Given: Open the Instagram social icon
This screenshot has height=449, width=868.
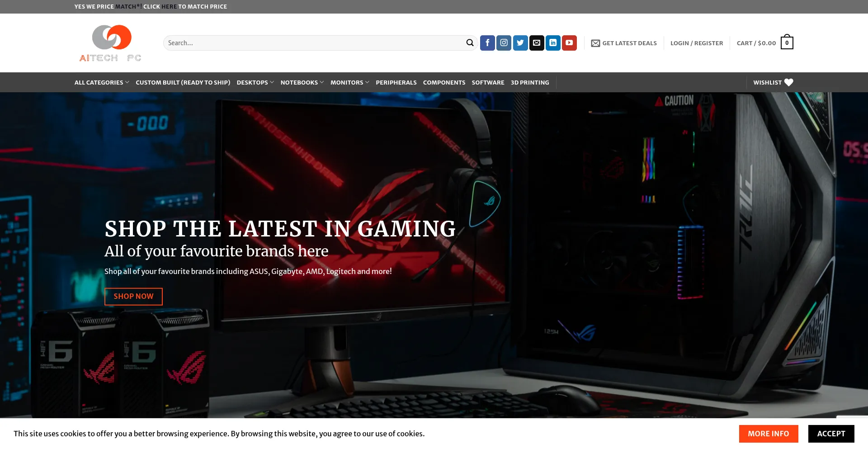Looking at the screenshot, I should click(504, 43).
